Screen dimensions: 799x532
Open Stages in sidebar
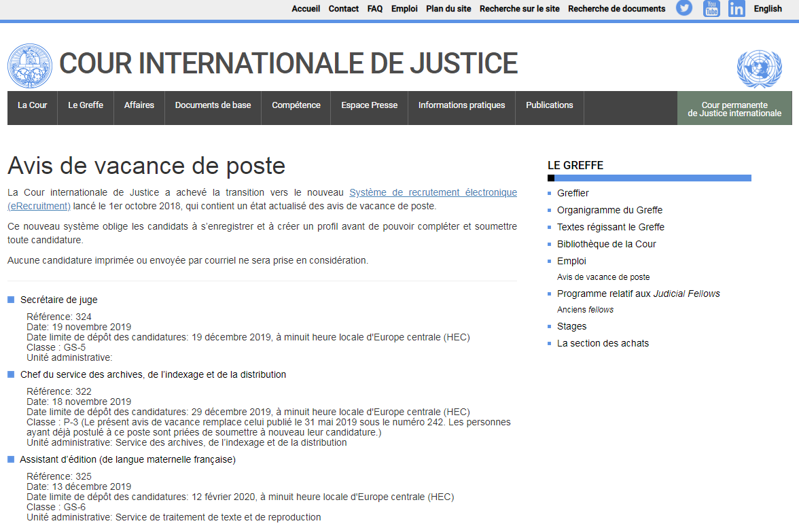(571, 326)
